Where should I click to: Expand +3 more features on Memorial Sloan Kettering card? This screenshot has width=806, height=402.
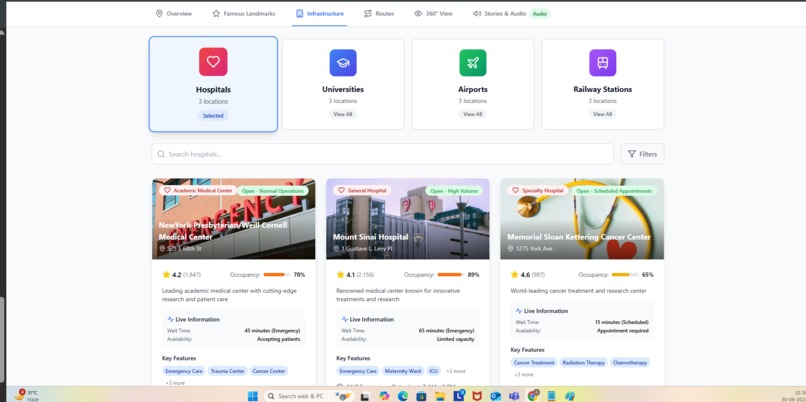524,375
